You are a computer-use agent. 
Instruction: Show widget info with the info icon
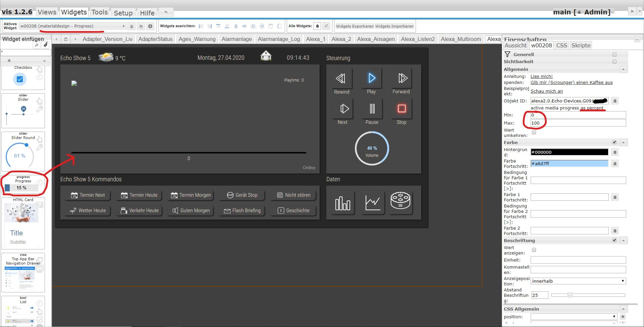click(150, 26)
